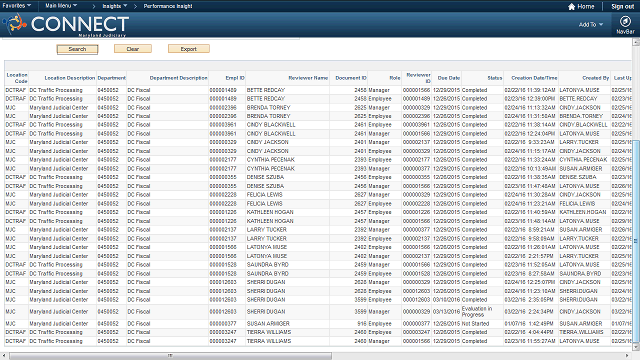640x360 pixels.
Task: Click the Export button
Action: 189,49
